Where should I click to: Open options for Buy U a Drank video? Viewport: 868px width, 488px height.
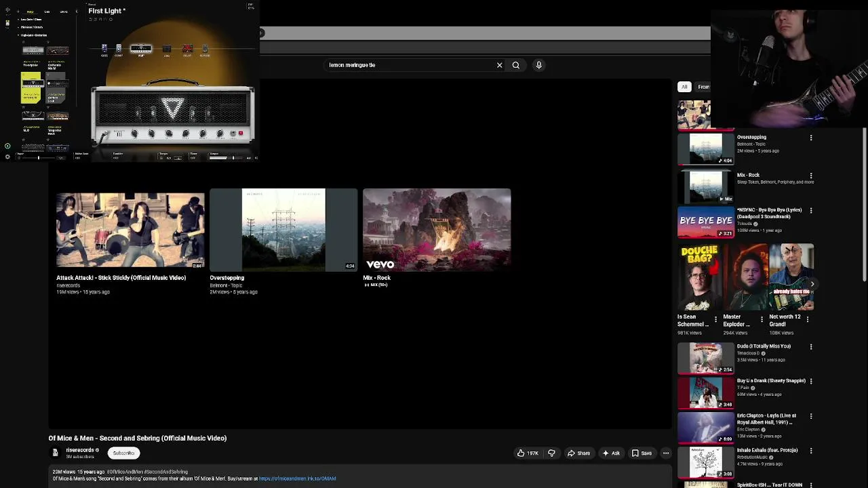click(811, 382)
